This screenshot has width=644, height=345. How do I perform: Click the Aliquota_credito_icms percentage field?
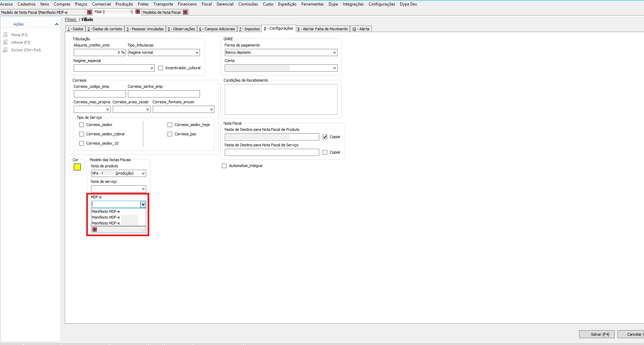[100, 53]
